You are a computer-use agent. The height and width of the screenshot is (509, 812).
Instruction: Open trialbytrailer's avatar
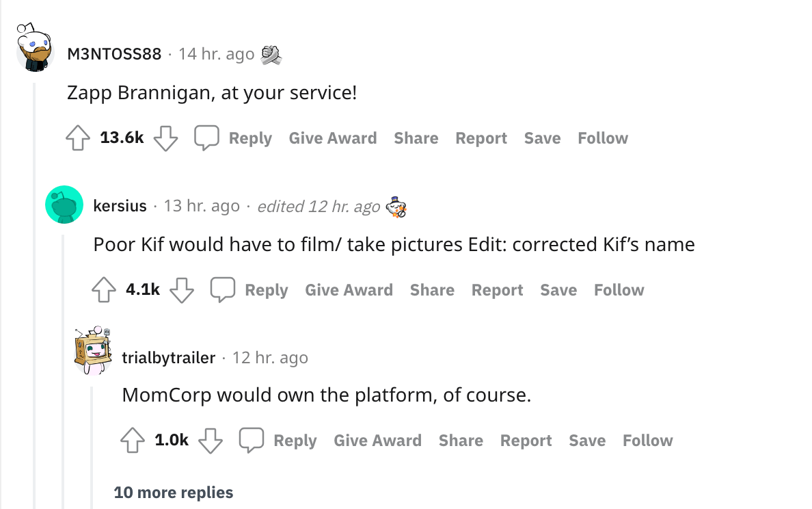click(92, 351)
